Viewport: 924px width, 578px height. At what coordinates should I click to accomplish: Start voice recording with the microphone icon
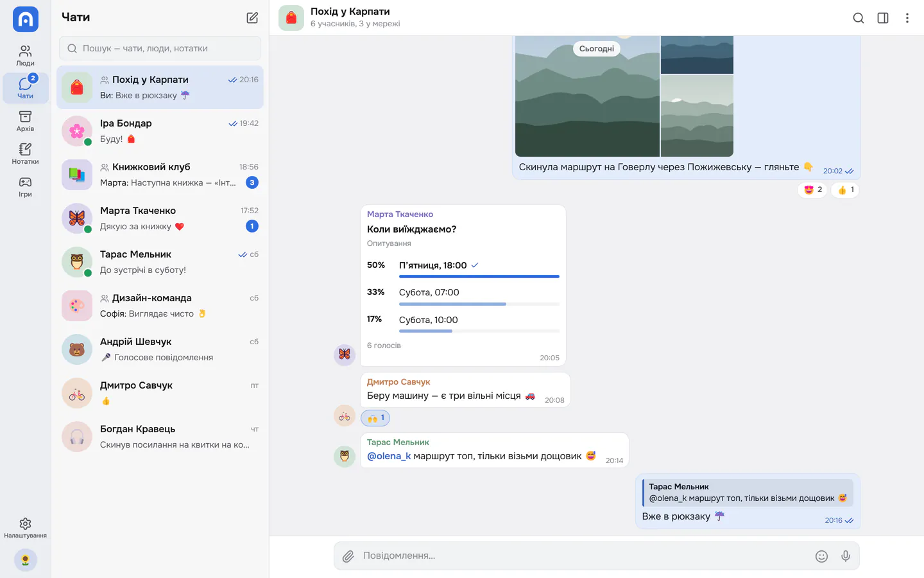tap(846, 556)
